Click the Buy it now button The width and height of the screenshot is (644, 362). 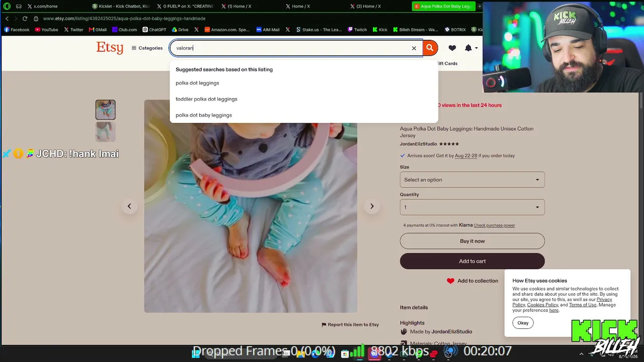[472, 241]
